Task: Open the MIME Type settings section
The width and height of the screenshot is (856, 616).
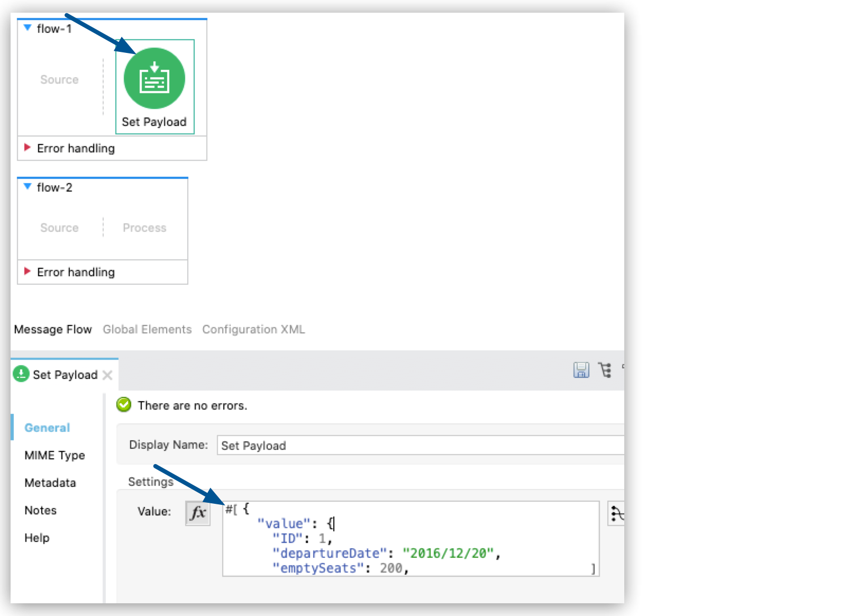Action: point(54,455)
